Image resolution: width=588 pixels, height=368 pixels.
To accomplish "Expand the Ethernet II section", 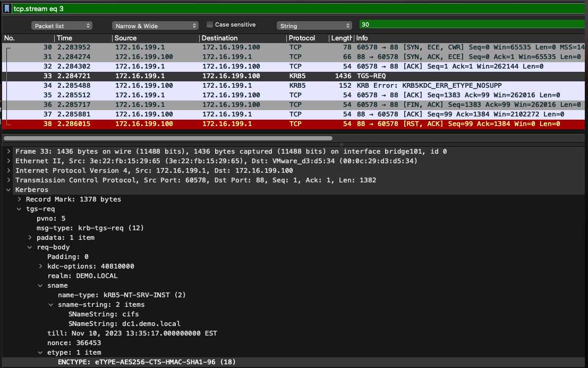I will coord(8,161).
